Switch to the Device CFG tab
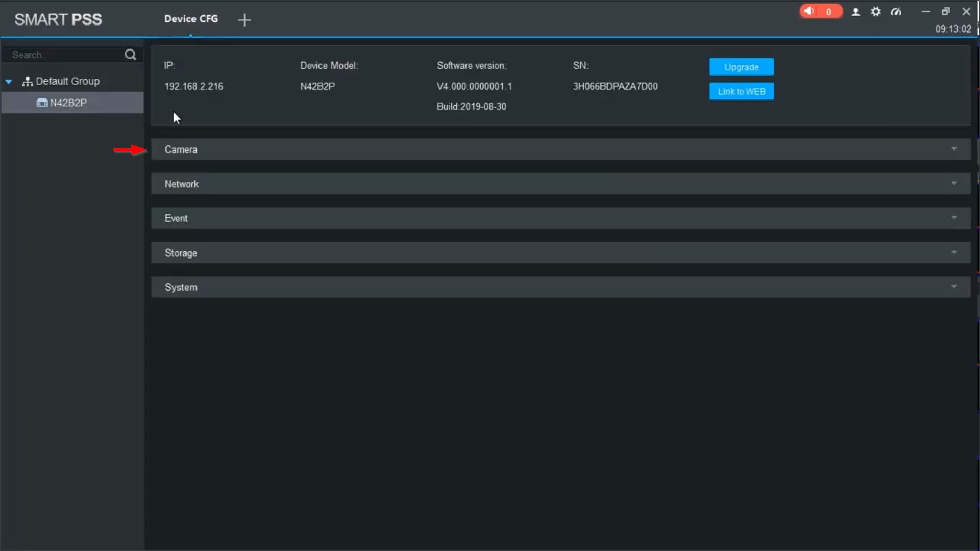Screen dimensions: 980x551 click(191, 19)
